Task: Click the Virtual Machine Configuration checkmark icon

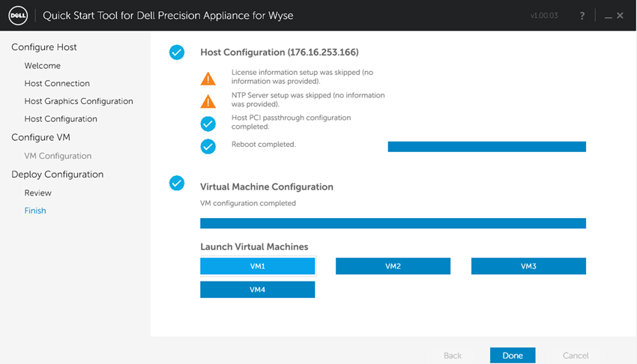Action: pos(177,183)
